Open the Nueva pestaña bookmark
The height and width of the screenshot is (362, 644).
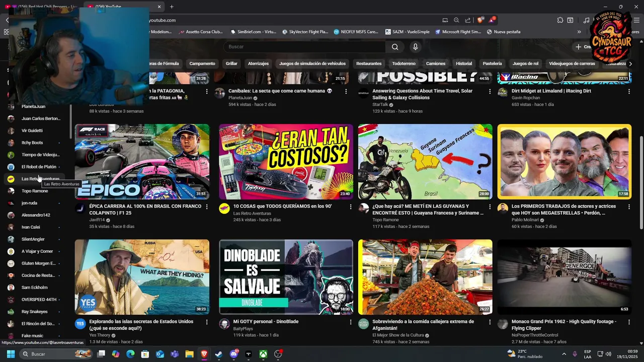(x=504, y=32)
